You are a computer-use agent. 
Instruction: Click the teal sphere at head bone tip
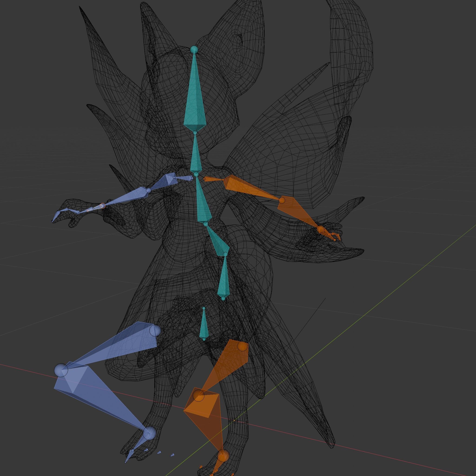tap(194, 49)
